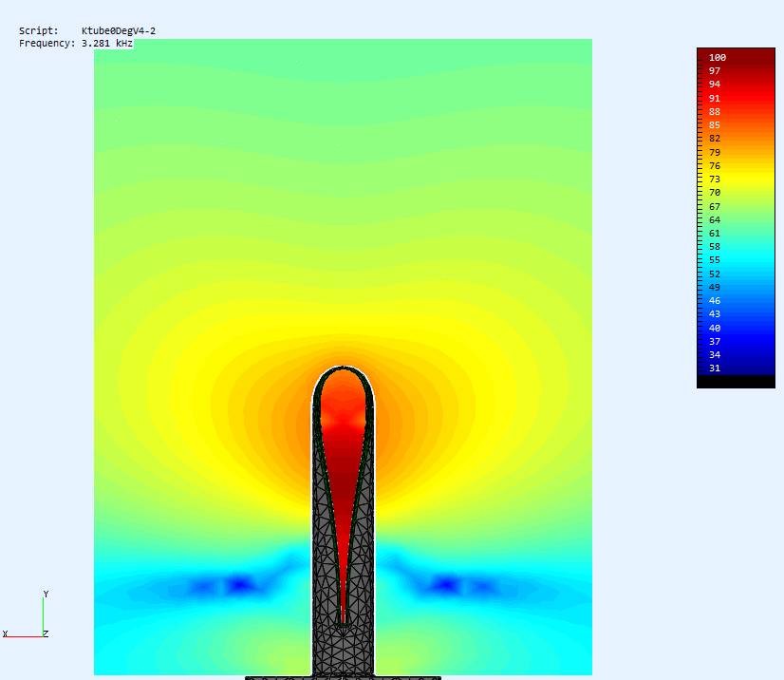Click the 76 label on color legend
The width and height of the screenshot is (784, 680).
[x=715, y=165]
